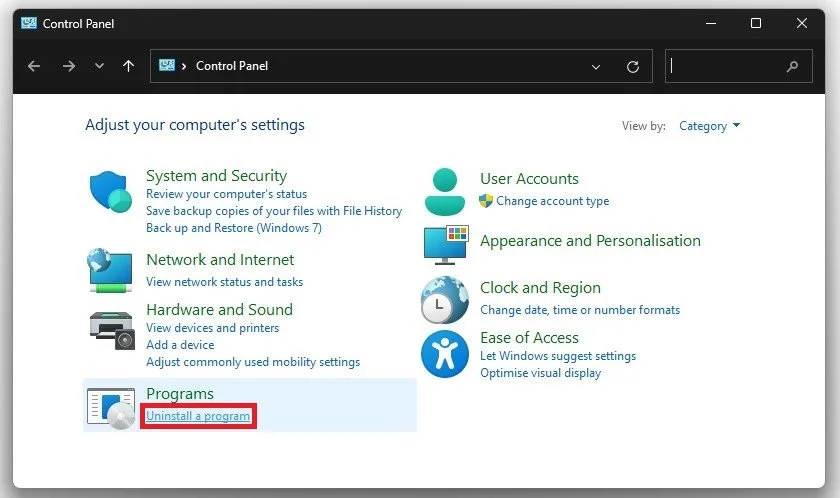Click the Refresh button in address bar
This screenshot has height=498, width=840.
[633, 66]
